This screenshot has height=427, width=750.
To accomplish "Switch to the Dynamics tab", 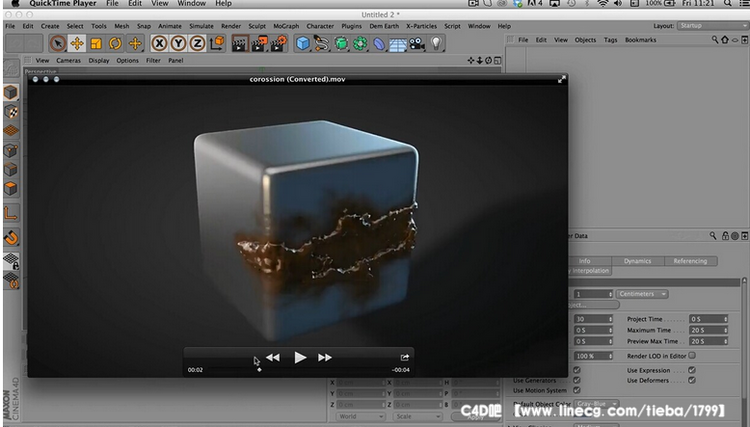I will coord(638,261).
